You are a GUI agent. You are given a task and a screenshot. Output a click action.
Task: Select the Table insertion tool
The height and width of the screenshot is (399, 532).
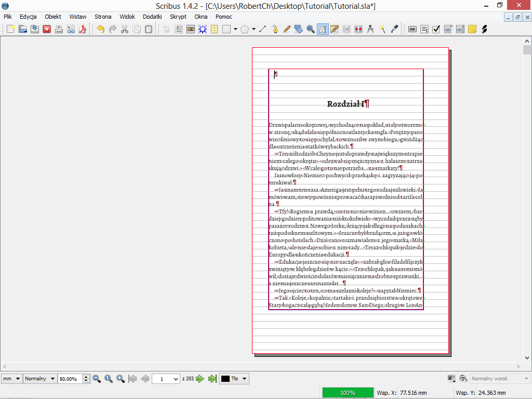coord(214,29)
